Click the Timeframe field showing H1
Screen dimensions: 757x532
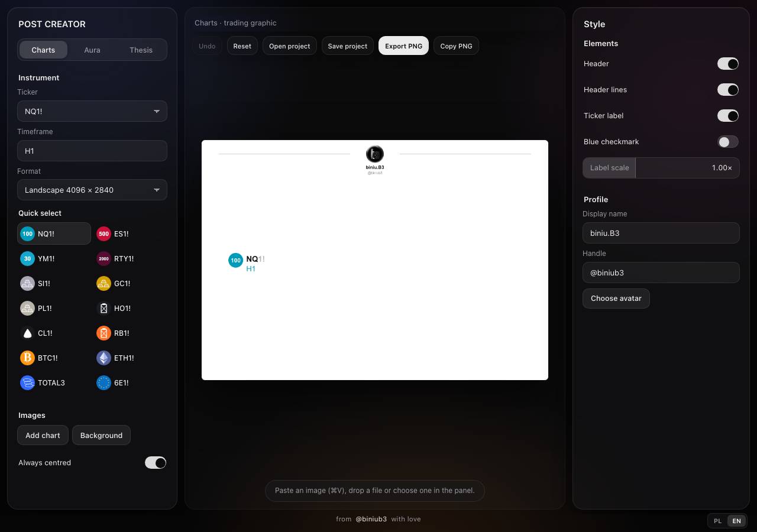(x=92, y=151)
